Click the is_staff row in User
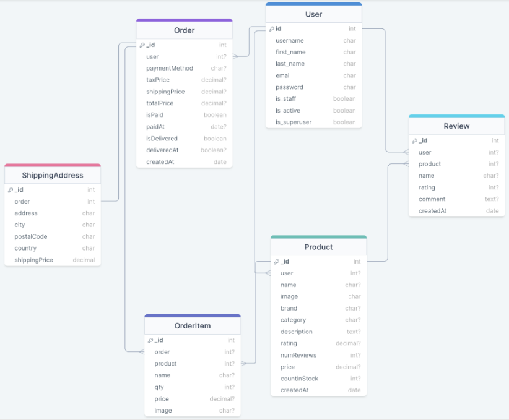509x420 pixels. [313, 99]
